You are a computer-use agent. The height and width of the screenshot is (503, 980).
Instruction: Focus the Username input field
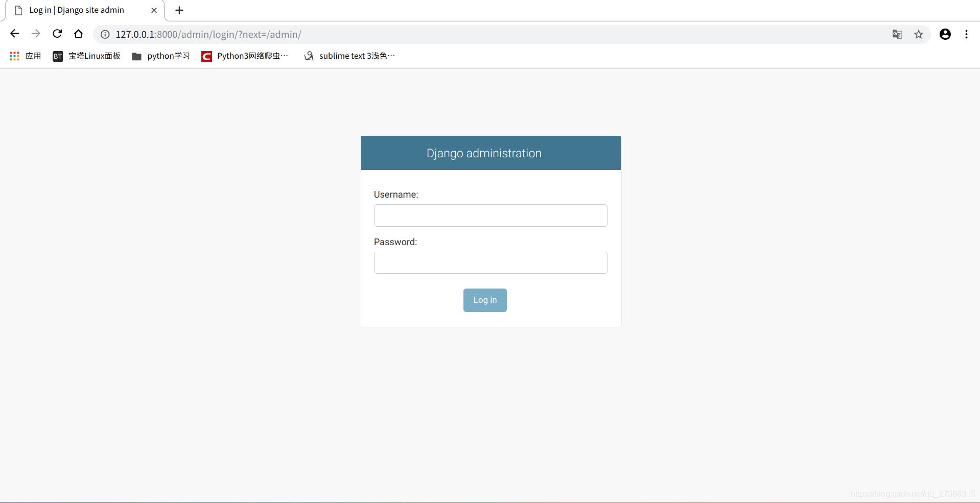click(491, 215)
